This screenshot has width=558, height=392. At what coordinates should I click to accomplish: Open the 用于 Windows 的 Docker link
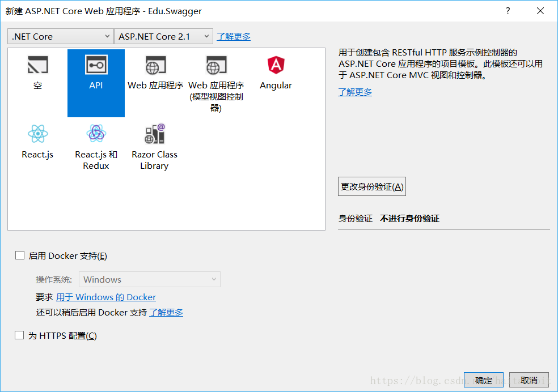pyautogui.click(x=106, y=297)
